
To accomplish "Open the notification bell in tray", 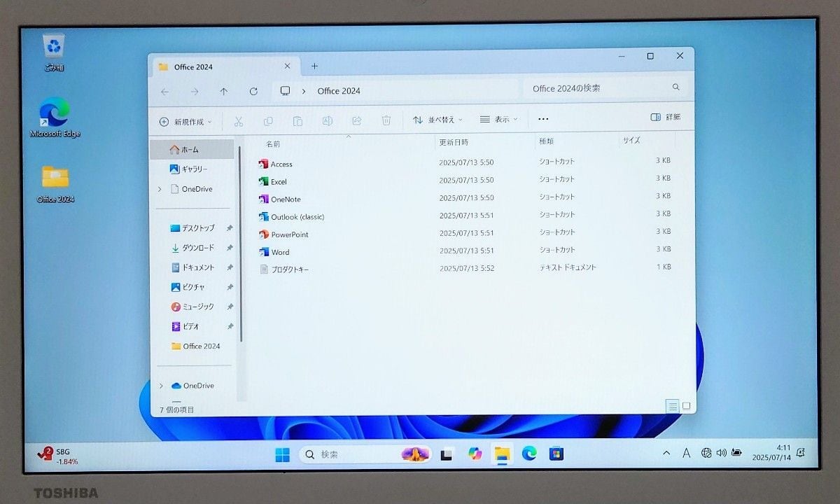I will tap(801, 452).
